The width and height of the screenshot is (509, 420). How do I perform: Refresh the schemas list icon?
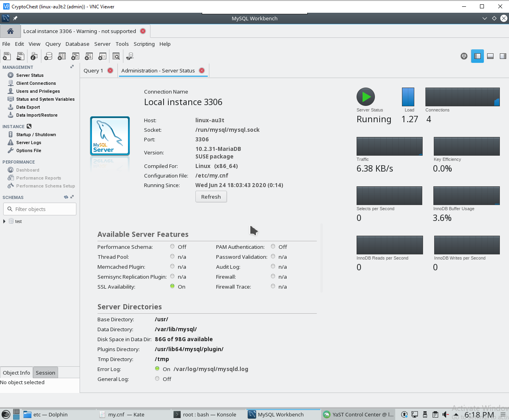click(66, 197)
